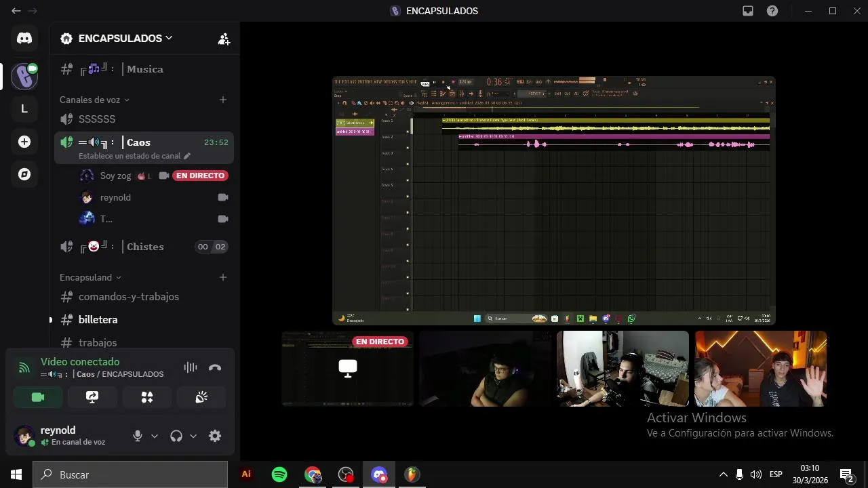The image size is (868, 488).
Task: Open the Windows notification center
Action: [x=846, y=474]
